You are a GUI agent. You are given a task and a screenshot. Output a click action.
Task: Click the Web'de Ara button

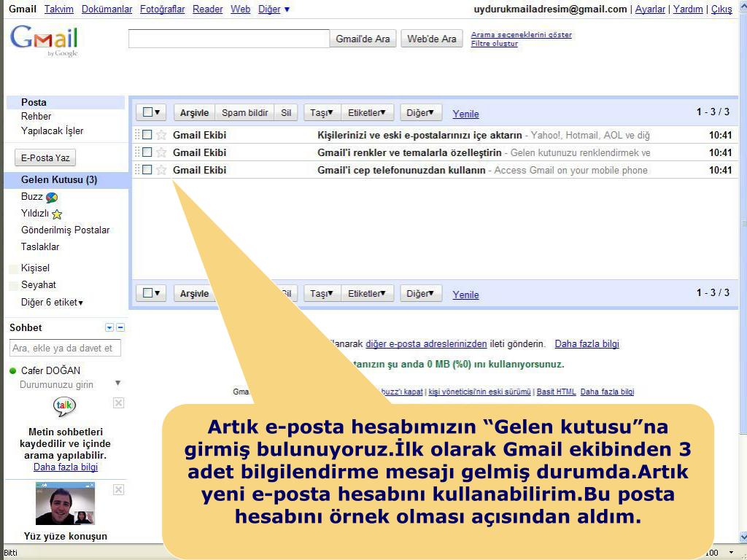tap(432, 39)
